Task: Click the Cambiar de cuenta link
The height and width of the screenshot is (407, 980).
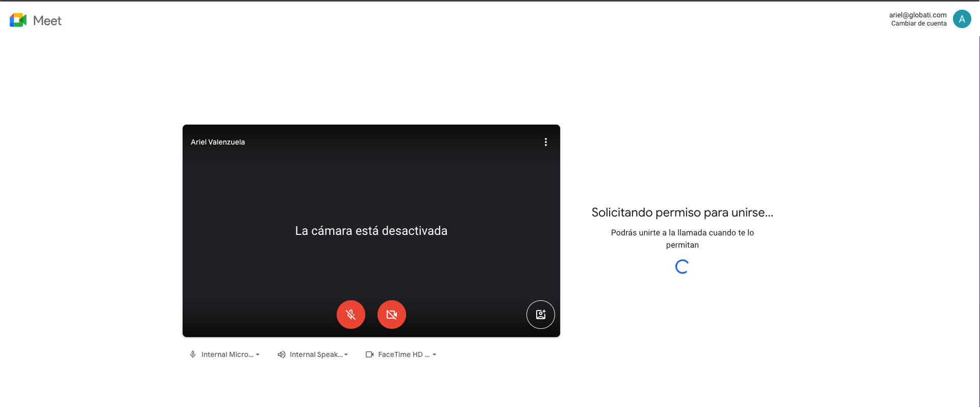Action: click(918, 23)
